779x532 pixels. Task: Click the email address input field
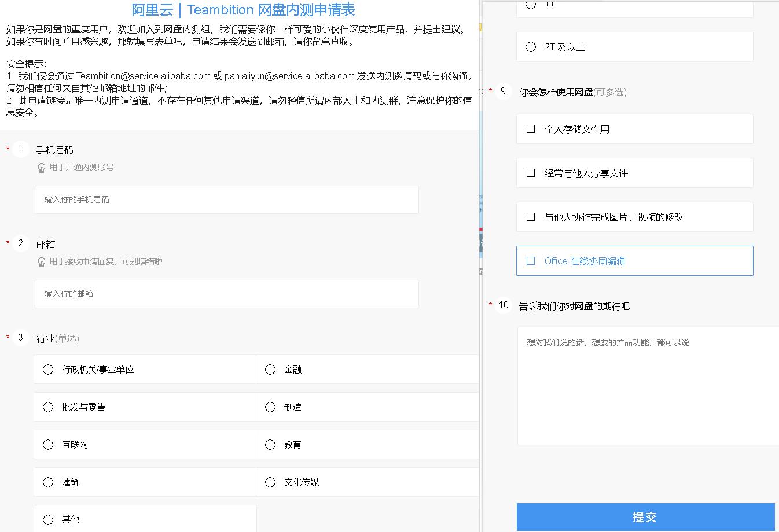pyautogui.click(x=226, y=294)
